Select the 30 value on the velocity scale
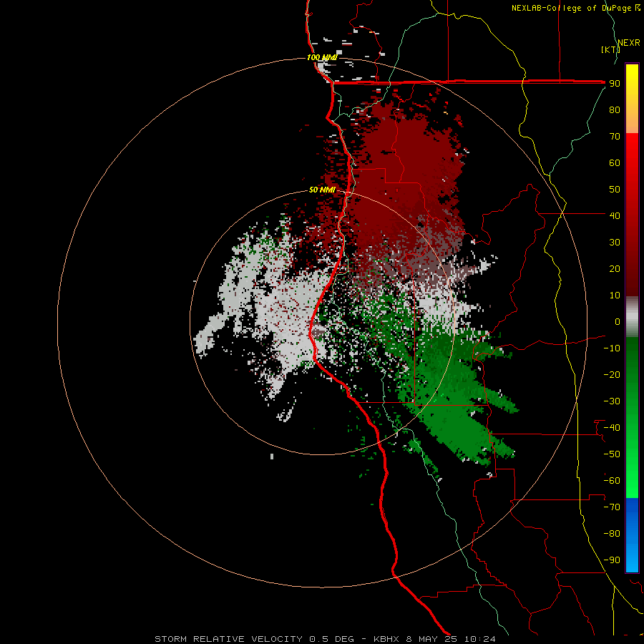The width and height of the screenshot is (644, 644). pos(615,242)
